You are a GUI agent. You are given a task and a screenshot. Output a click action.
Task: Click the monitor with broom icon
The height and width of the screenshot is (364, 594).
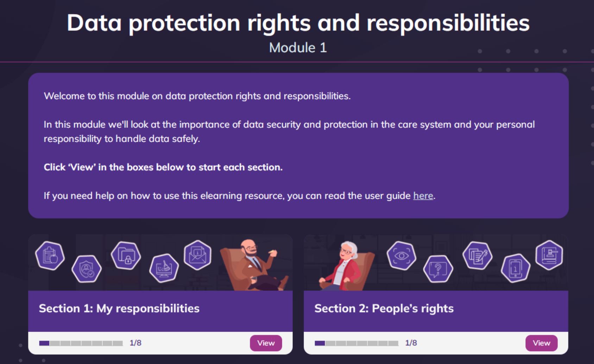(164, 268)
